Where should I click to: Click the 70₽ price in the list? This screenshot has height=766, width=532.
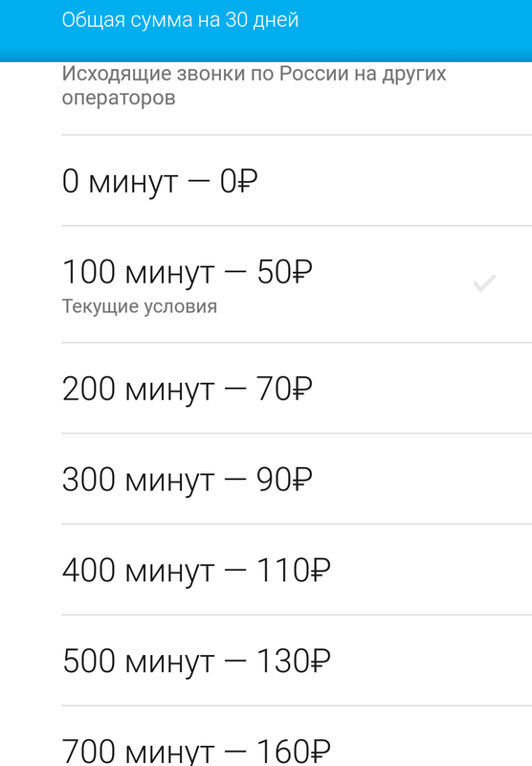(284, 389)
